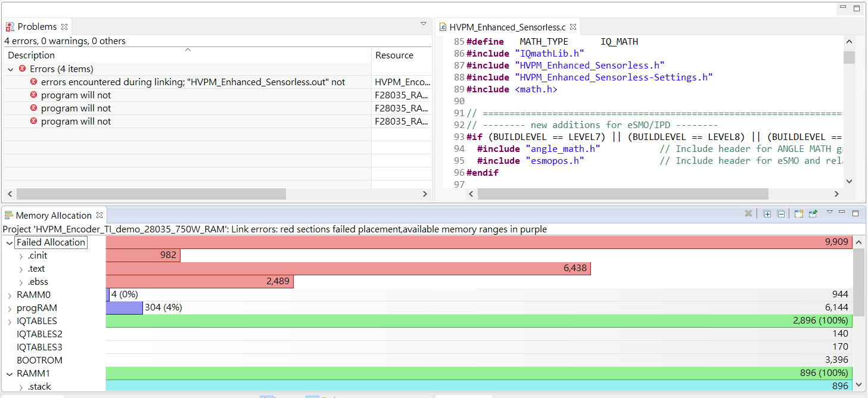Select the HVPM_Enhanced_Sensorless.c editor tab
This screenshot has width=868, height=398.
coord(506,27)
